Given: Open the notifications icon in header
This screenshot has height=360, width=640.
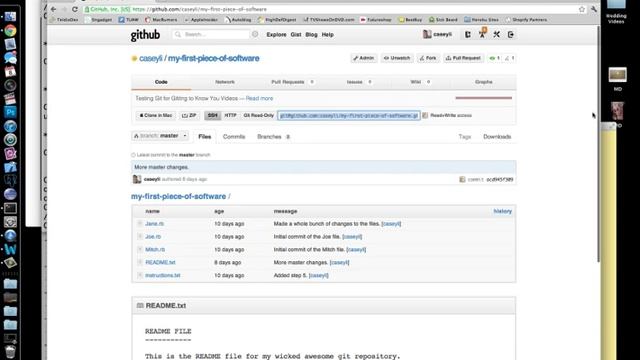Looking at the screenshot, I should point(482,34).
